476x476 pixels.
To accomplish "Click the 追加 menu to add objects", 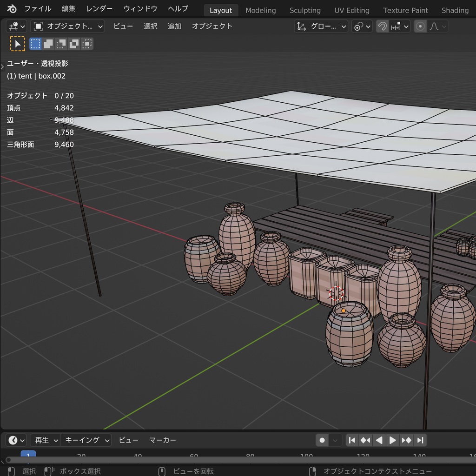I will [x=174, y=26].
